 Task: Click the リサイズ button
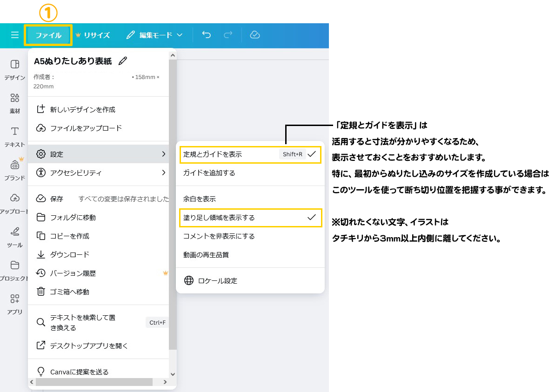[93, 35]
